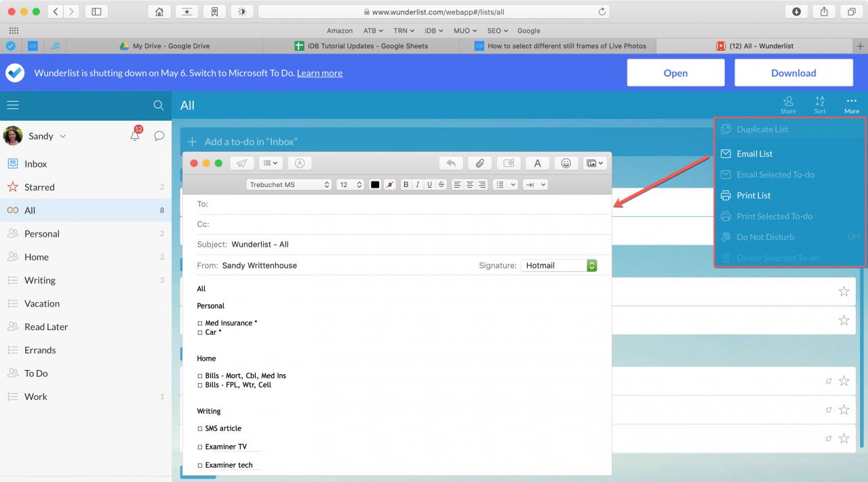Screen dimensions: 868x482
Task: Open the ATB bookmarks folder dropdown
Action: [373, 31]
